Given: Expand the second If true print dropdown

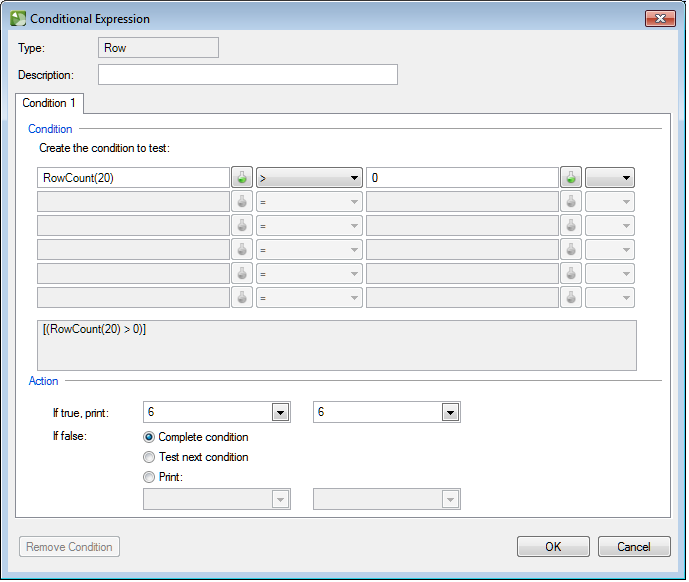Looking at the screenshot, I should tap(450, 413).
